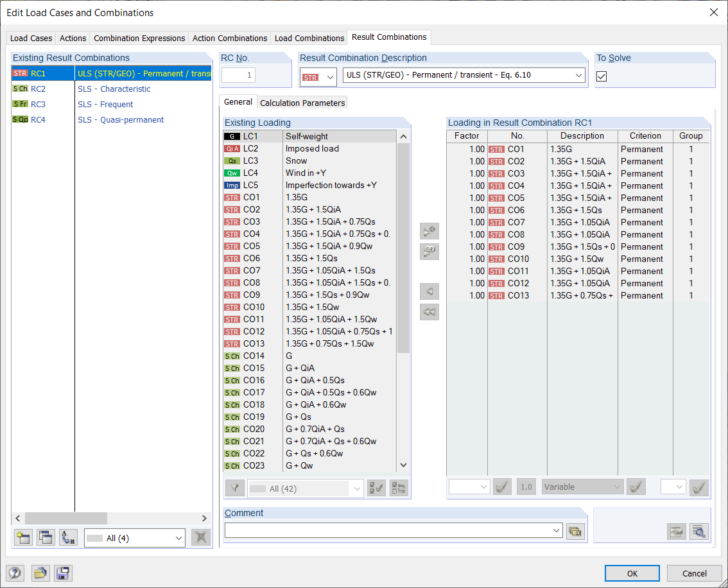The image size is (728, 588).
Task: Delete the selected result combination
Action: 201,538
